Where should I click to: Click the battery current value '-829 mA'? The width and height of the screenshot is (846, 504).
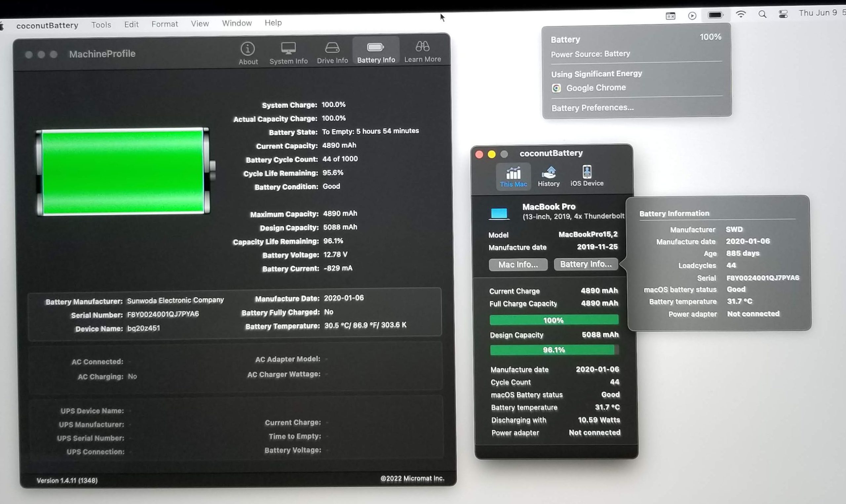(338, 268)
